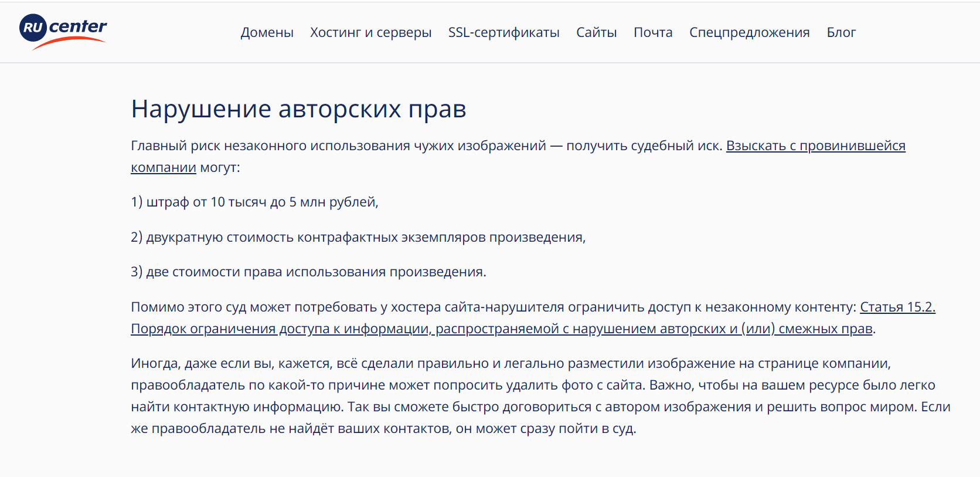This screenshot has width=980, height=477.
Task: Select the Почта menu item
Action: tap(653, 32)
